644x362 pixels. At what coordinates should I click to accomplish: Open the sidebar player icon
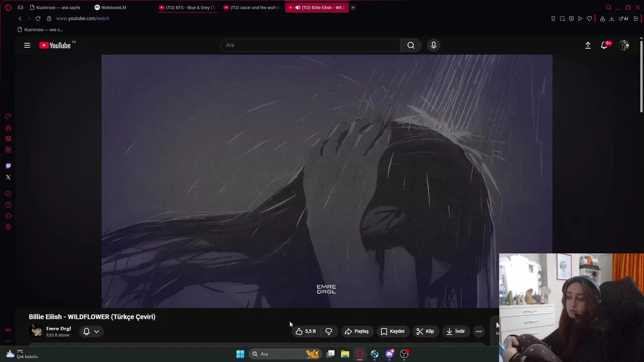[8, 194]
